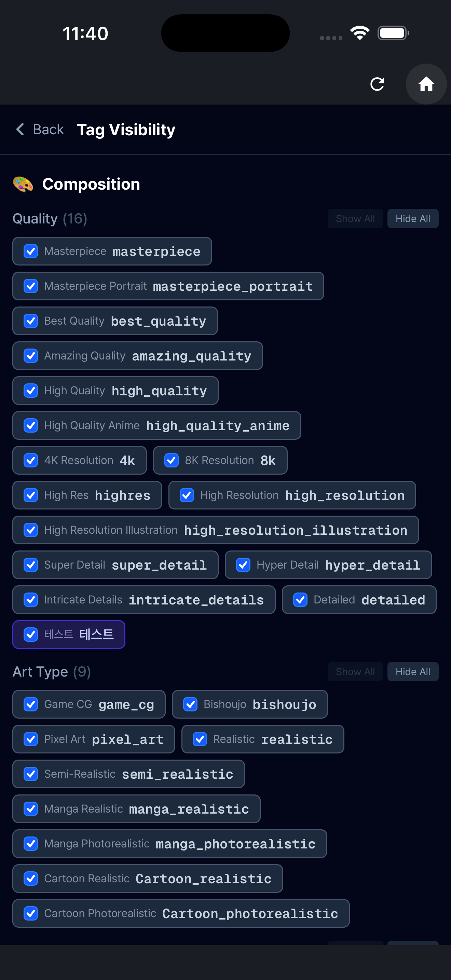This screenshot has width=451, height=980.
Task: Uncheck the Bishoujo tag checkbox
Action: 191,704
